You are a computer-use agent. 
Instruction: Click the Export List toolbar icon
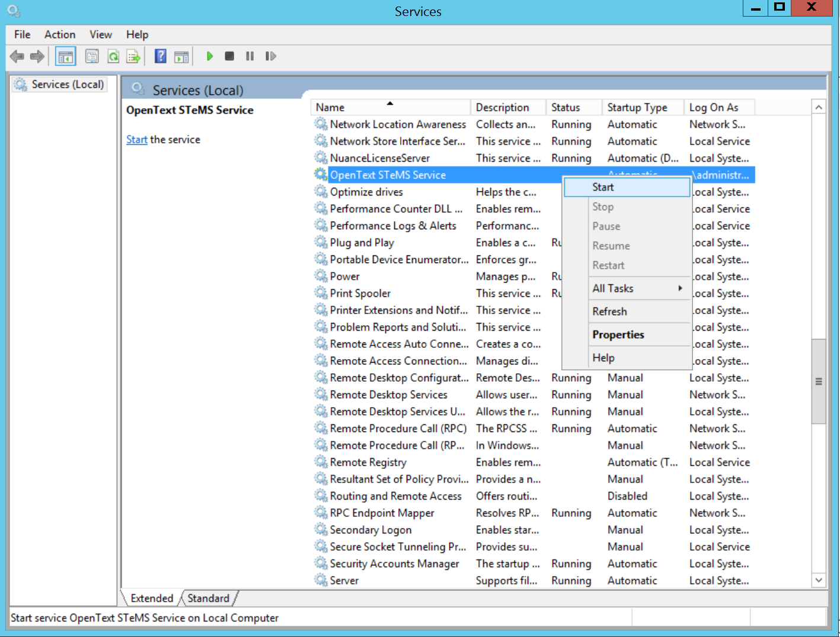(133, 57)
